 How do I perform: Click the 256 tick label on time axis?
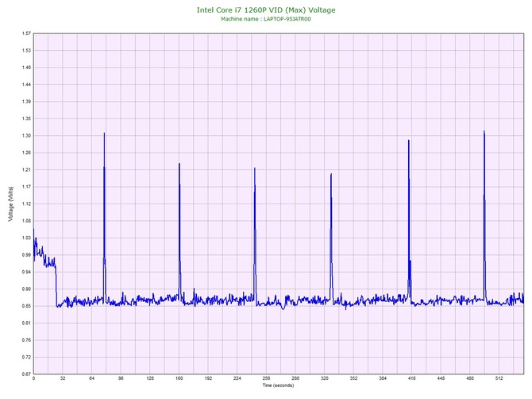266,378
